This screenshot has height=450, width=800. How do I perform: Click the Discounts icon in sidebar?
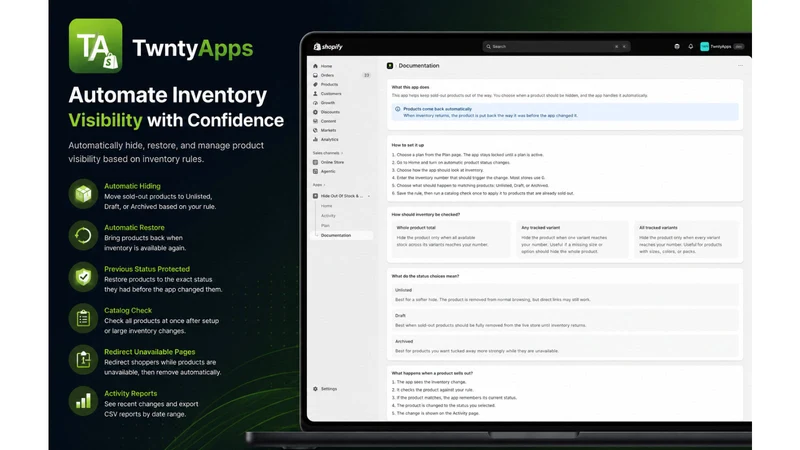click(x=315, y=112)
